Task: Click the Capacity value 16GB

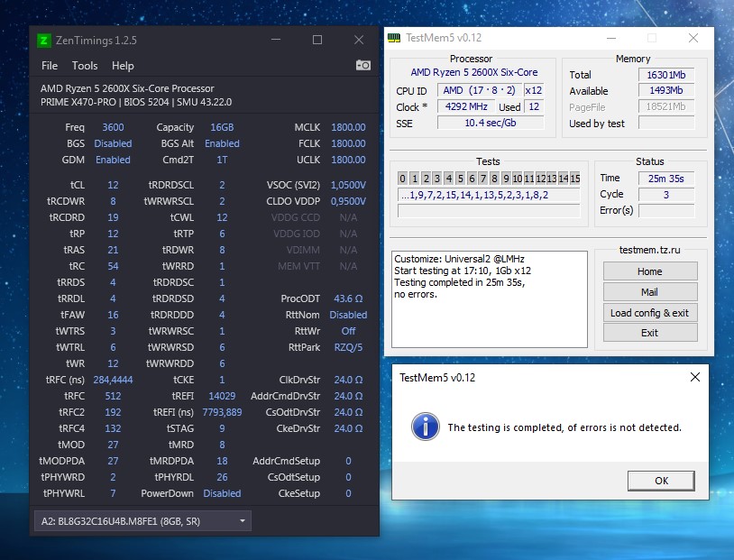Action: (x=222, y=127)
